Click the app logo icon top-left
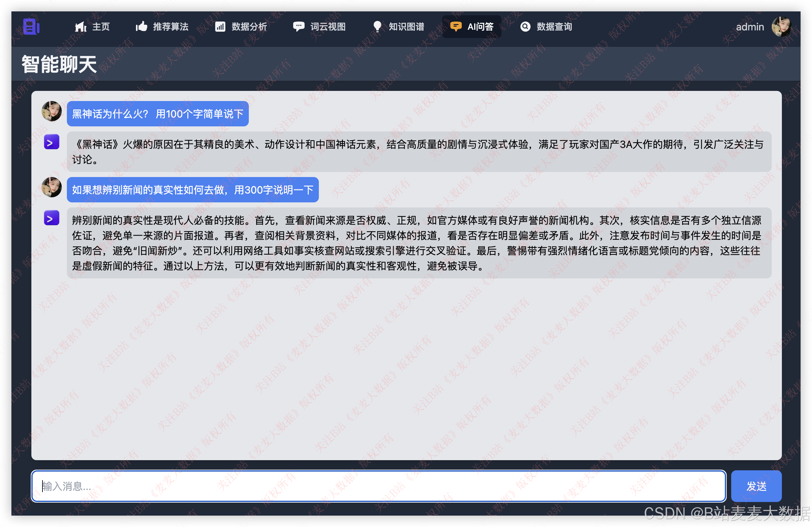Image resolution: width=812 pixels, height=527 pixels. 31,27
